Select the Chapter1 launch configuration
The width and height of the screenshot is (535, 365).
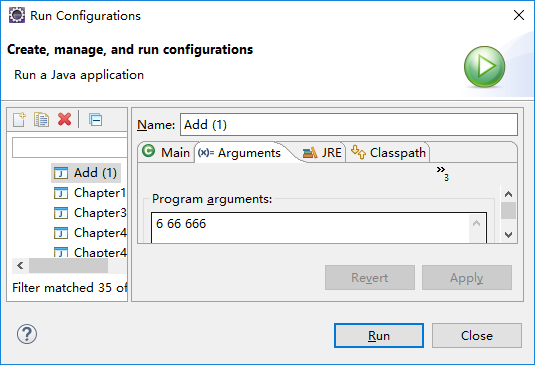[x=90, y=193]
